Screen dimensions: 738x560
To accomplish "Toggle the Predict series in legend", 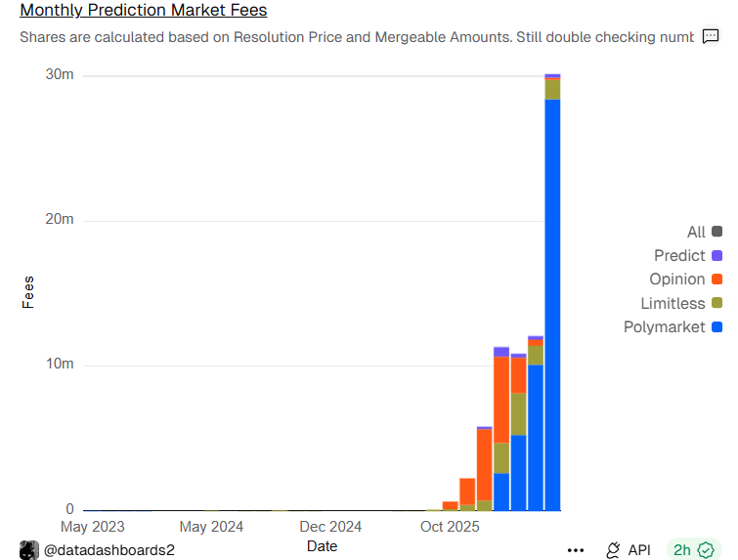I will coord(679,255).
